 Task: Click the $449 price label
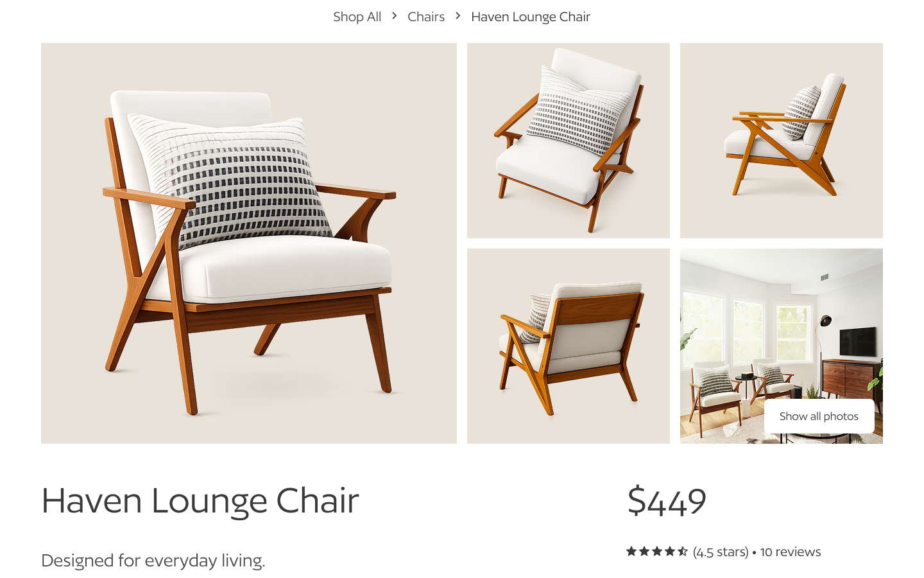coord(667,501)
